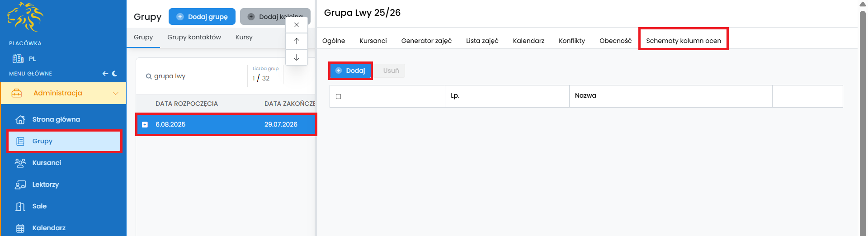Go to Strona główna
Viewport: 868px width, 236px height.
(x=56, y=119)
